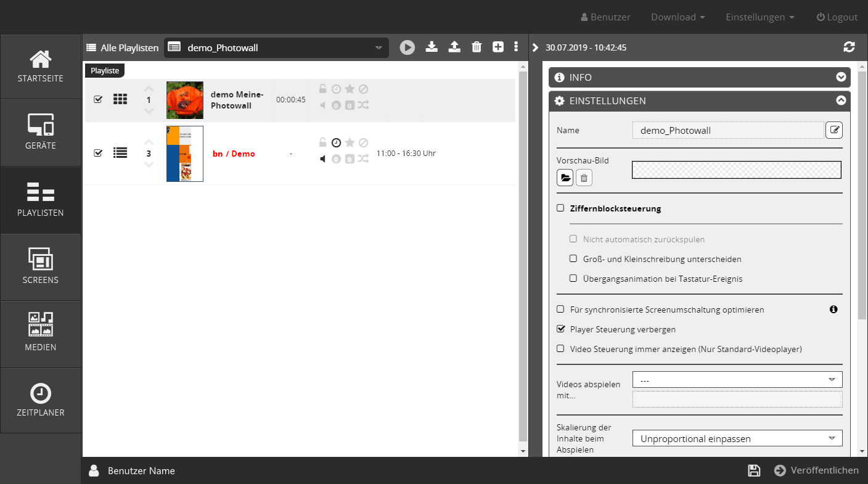The image size is (868, 484).
Task: Open the Einstellungen menu in top bar
Action: pos(759,17)
